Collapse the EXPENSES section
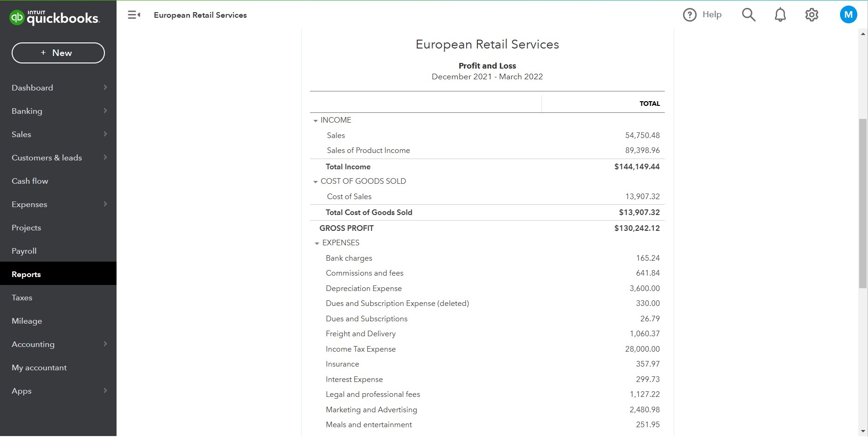 (x=317, y=243)
